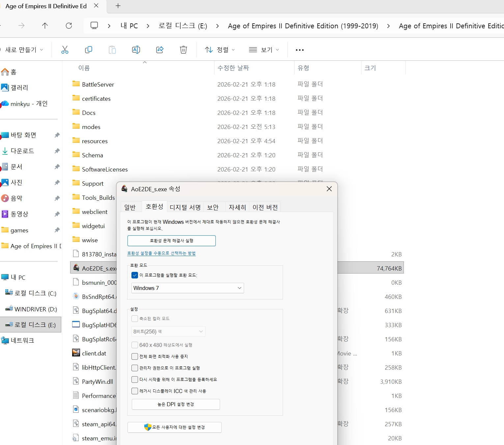Open the Windows 7 compatibility dropdown
Viewport: 504px width, 445px height.
point(187,288)
